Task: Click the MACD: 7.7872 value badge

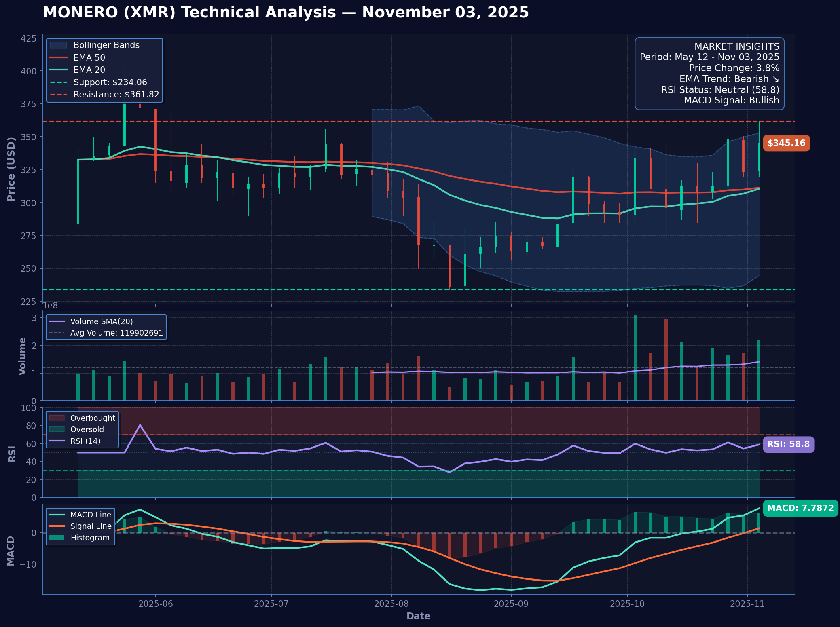Action: tap(800, 508)
